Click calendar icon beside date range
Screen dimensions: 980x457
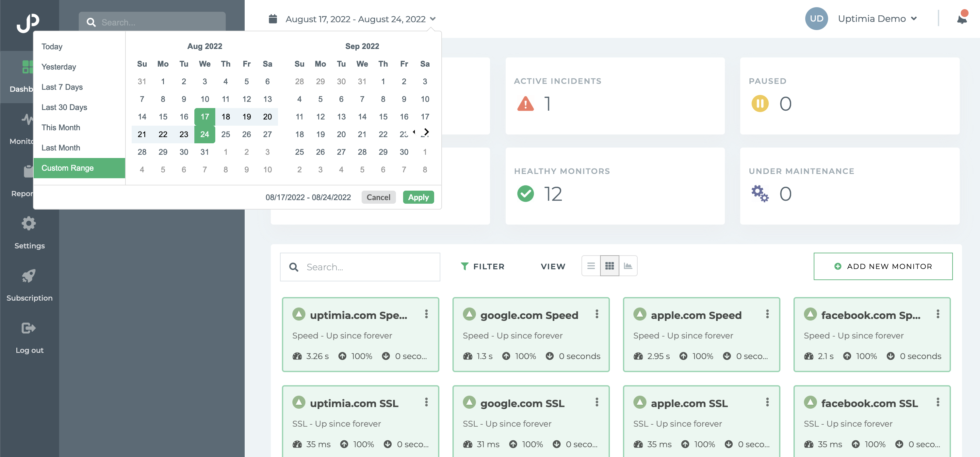273,19
